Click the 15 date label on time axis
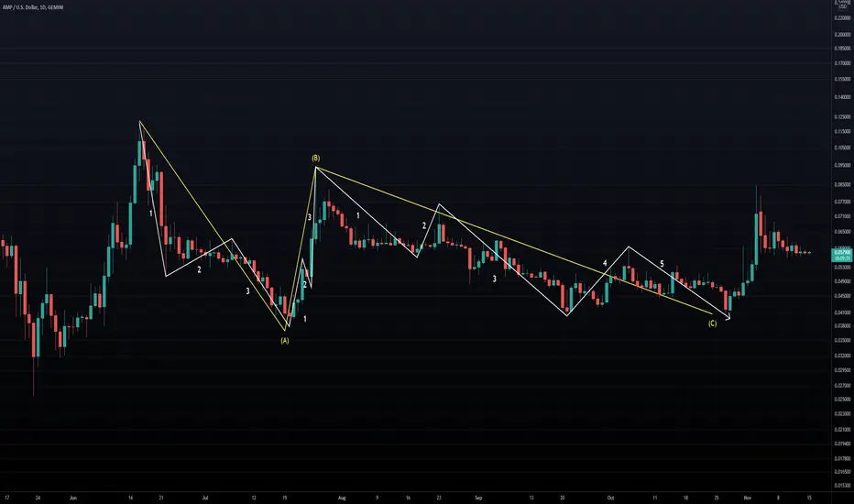Viewport: 854px width, 504px height. [x=809, y=498]
